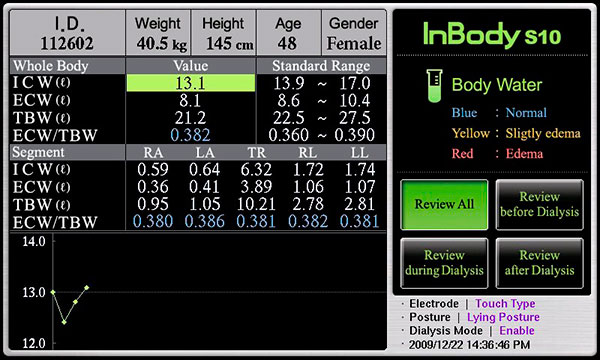Open Review before Dialysis
Image resolution: width=600 pixels, height=360 pixels.
point(540,204)
